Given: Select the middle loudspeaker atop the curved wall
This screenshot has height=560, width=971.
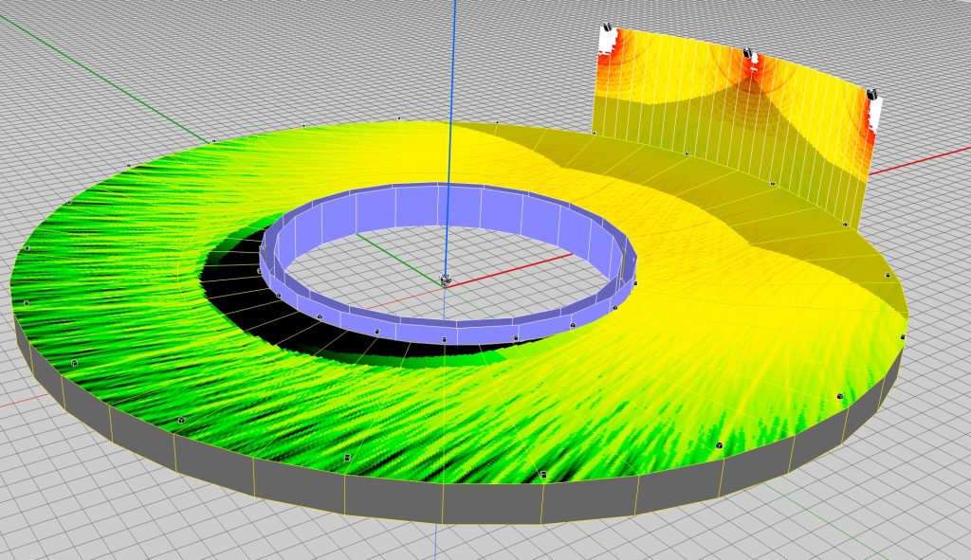Looking at the screenshot, I should pyautogui.click(x=749, y=57).
